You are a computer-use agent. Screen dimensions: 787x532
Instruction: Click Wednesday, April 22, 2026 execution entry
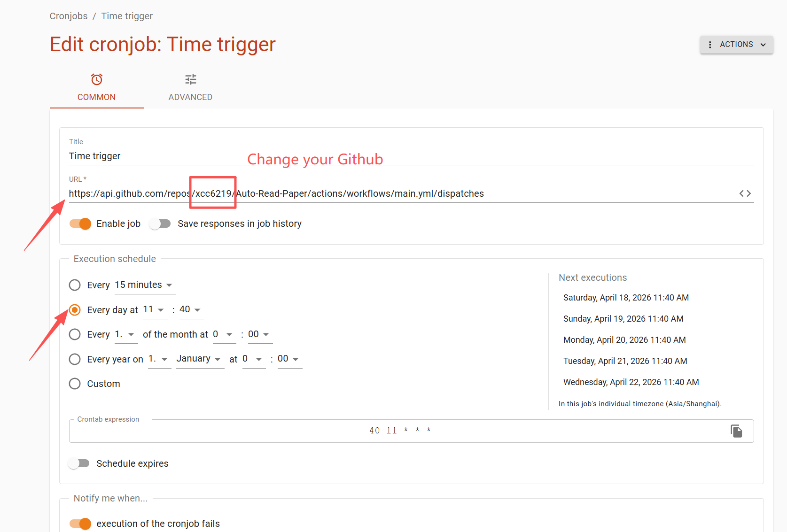631,382
